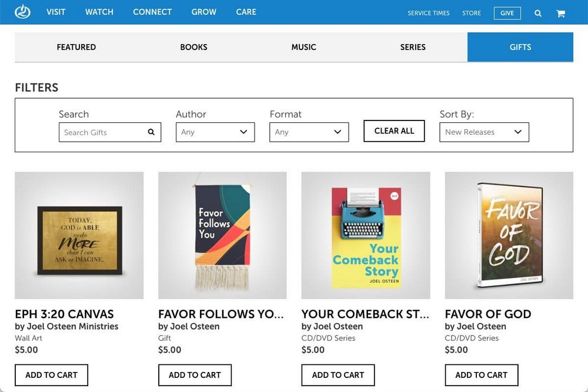Click the magnifier inside Search Gifts field
Image resolution: width=588 pixels, height=392 pixels.
tap(151, 132)
